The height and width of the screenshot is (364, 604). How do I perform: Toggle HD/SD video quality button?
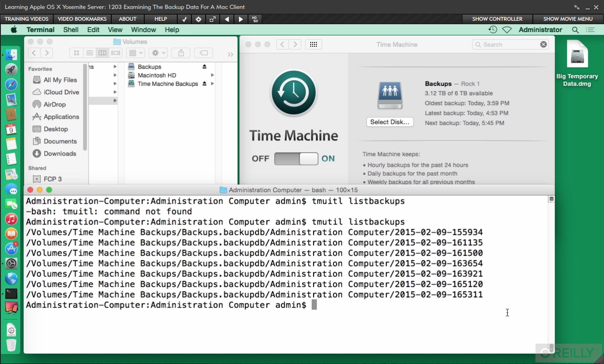click(255, 19)
